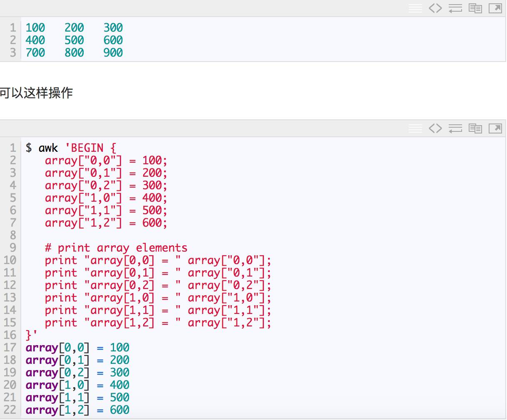The height and width of the screenshot is (420, 507).
Task: Click assignment line array["1,1"] = 500;
Action: tap(106, 210)
